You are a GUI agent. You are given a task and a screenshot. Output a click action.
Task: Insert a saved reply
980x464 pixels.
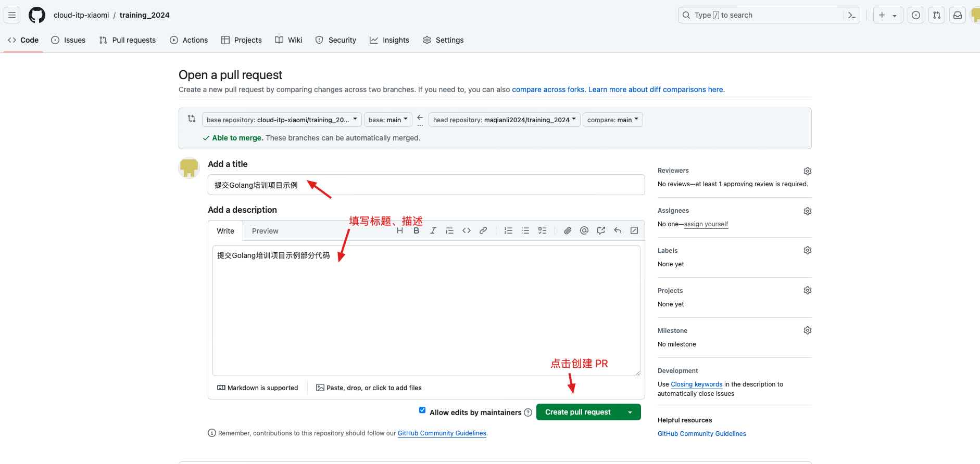618,230
